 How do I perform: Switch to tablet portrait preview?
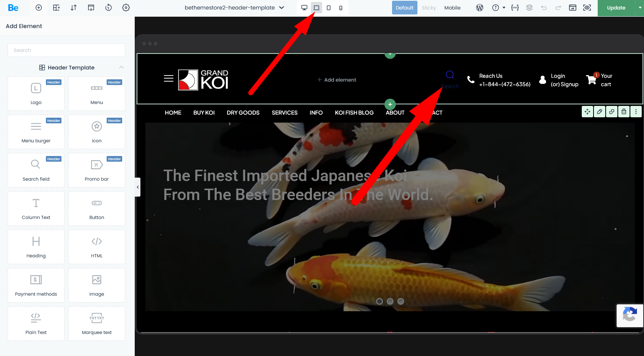pyautogui.click(x=329, y=8)
